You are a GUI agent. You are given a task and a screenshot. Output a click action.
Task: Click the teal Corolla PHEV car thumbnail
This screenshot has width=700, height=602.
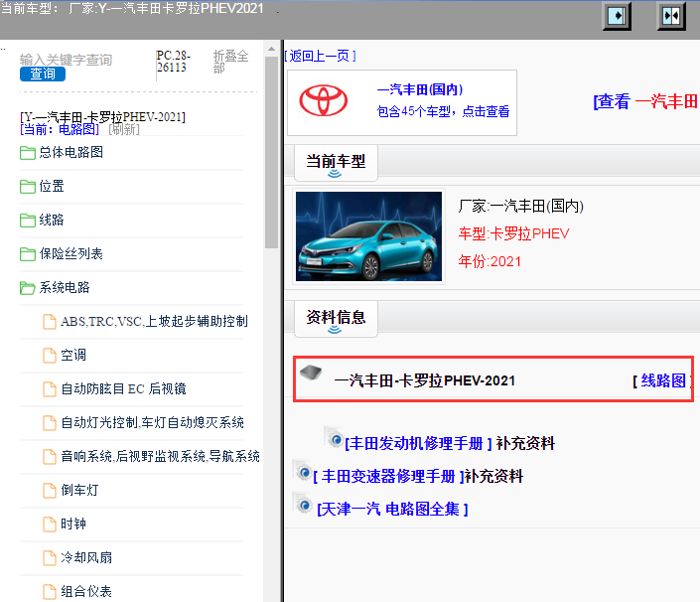[x=368, y=236]
